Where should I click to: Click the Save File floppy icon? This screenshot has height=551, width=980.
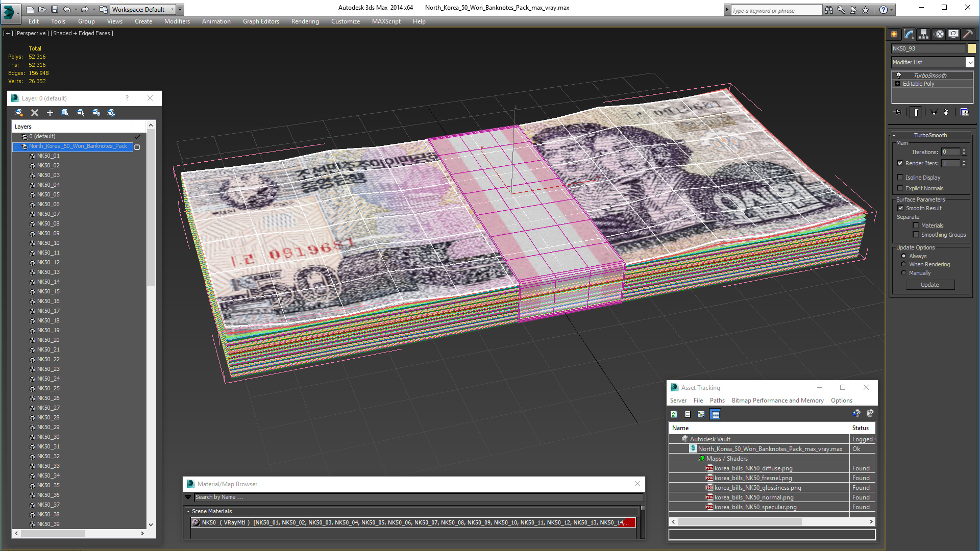click(55, 9)
